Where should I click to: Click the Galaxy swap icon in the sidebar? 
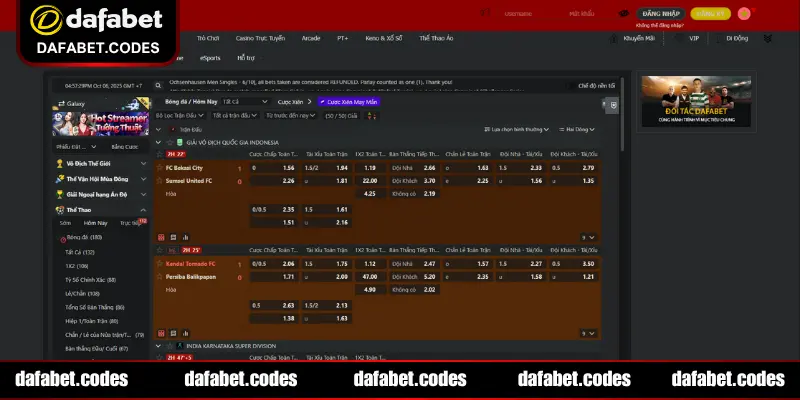[x=62, y=103]
